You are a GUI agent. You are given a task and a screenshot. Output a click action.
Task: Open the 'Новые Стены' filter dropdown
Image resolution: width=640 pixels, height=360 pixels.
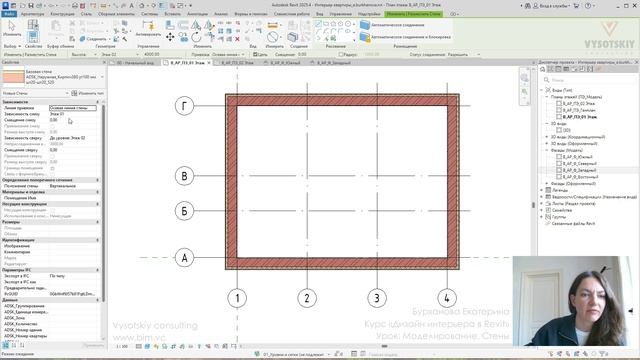pos(35,93)
